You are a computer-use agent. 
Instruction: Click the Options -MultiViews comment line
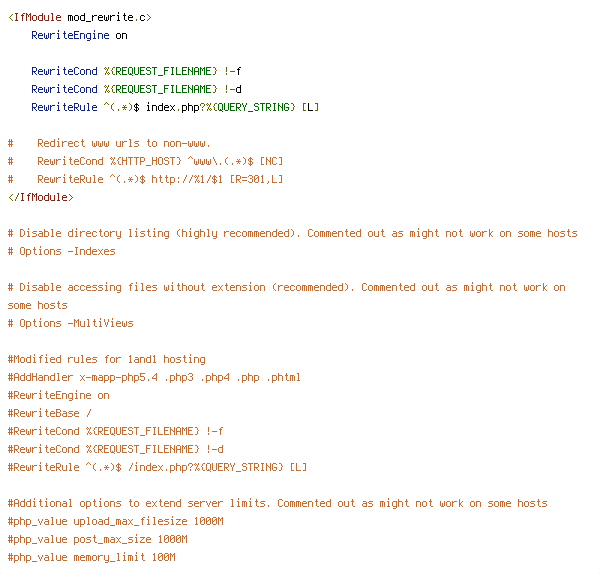coord(70,323)
